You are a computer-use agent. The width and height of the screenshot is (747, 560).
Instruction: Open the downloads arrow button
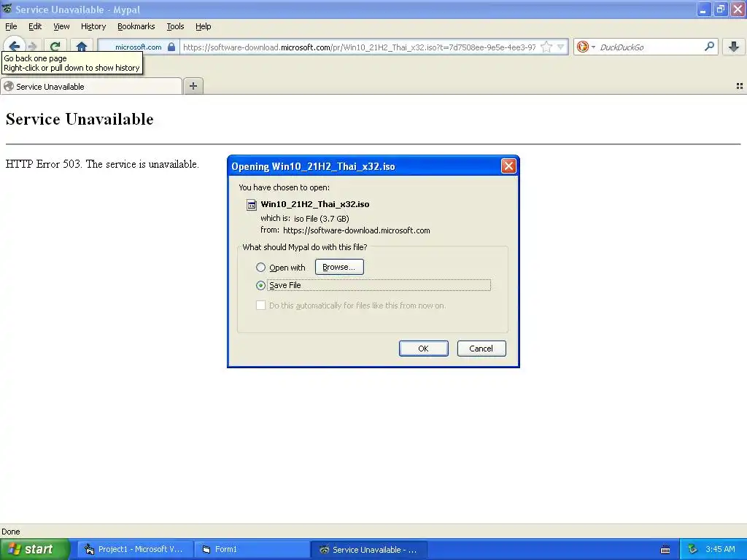coord(734,47)
